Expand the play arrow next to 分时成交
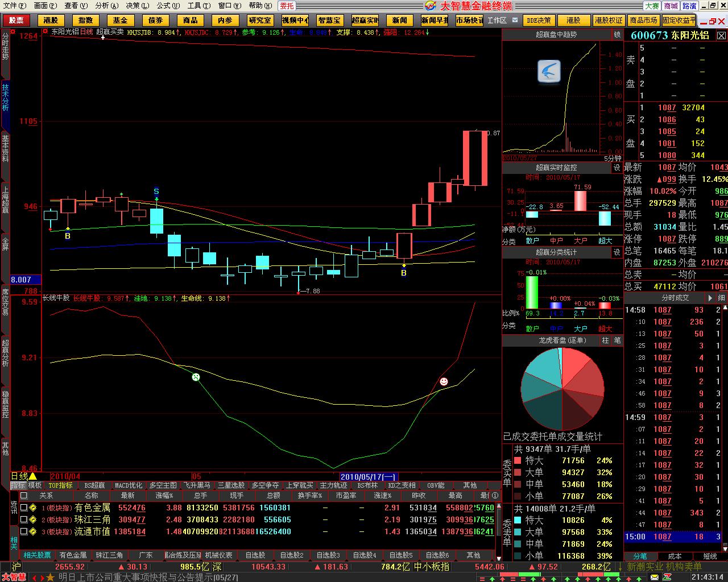This screenshot has height=582, width=728. click(x=710, y=298)
